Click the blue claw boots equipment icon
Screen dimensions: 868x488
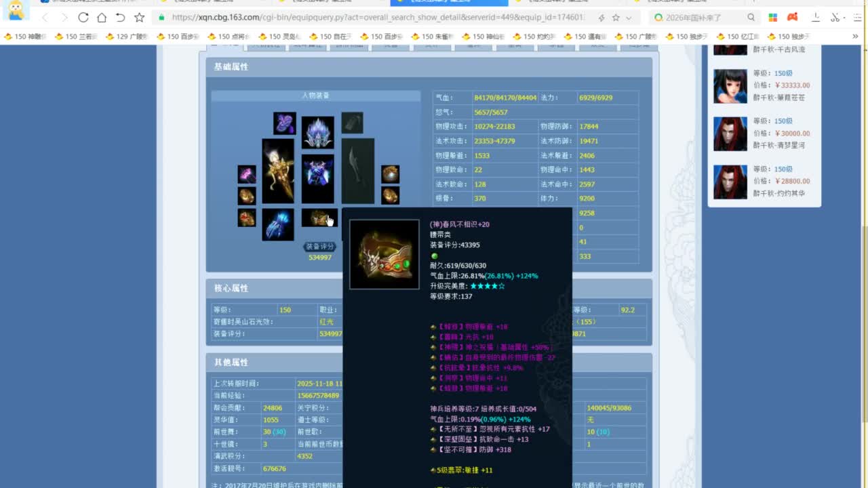click(x=278, y=224)
